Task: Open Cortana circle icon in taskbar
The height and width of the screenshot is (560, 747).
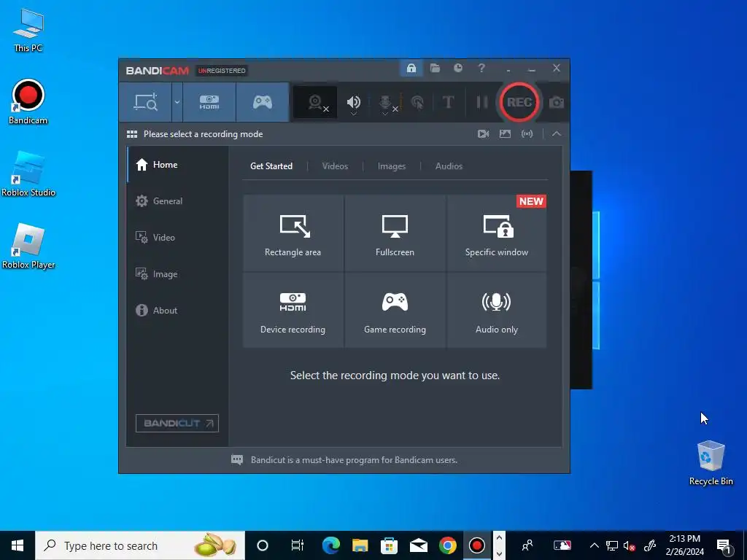Action: (263, 545)
